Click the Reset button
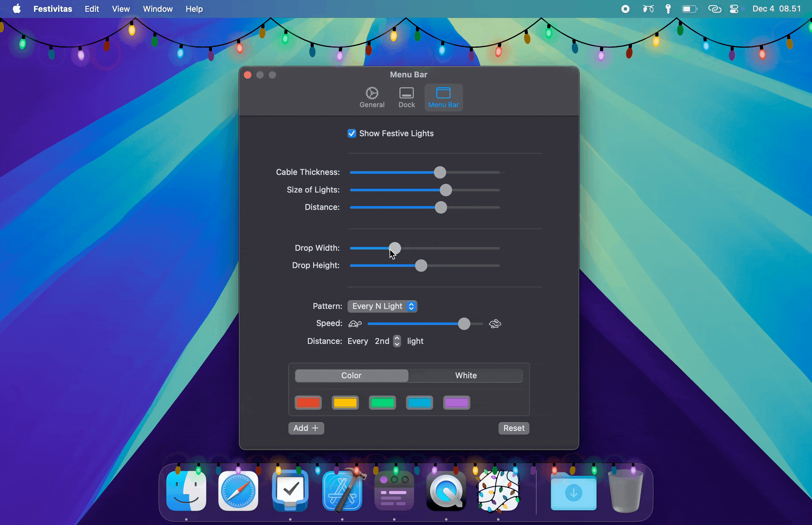812x525 pixels. pos(514,428)
